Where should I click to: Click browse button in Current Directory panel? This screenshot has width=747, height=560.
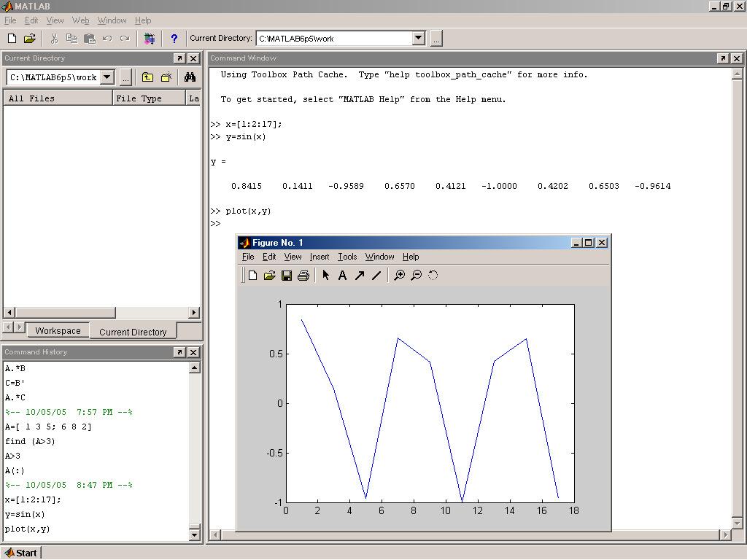125,77
